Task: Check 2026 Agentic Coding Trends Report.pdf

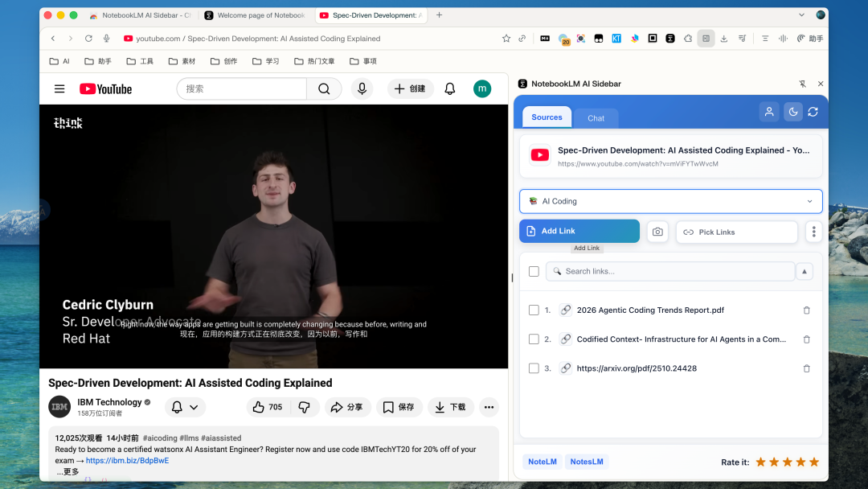Action: pyautogui.click(x=534, y=310)
